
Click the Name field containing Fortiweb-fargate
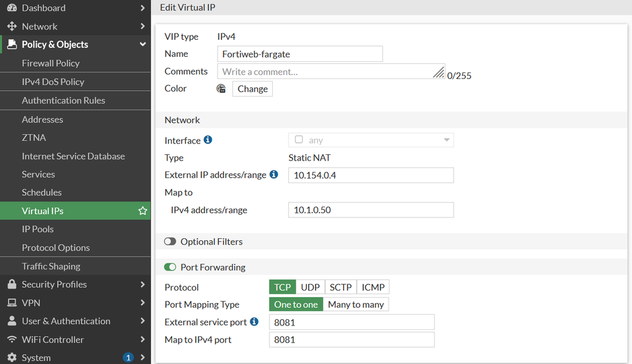[300, 54]
